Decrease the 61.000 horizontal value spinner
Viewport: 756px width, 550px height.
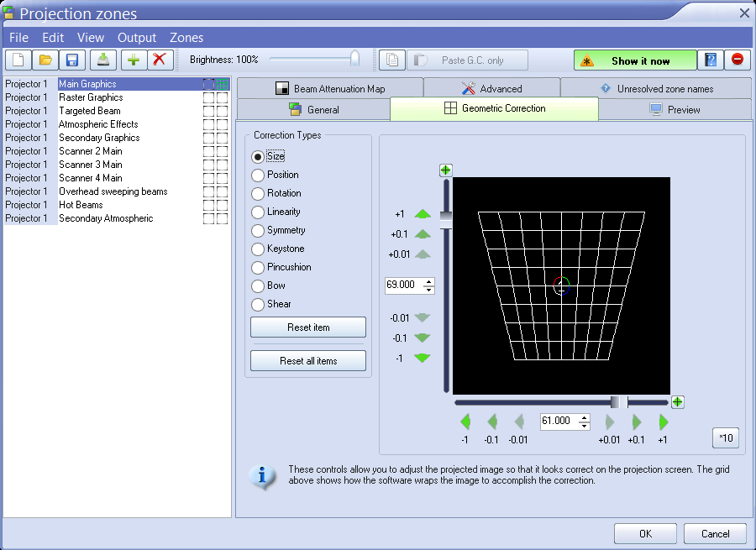[x=584, y=426]
